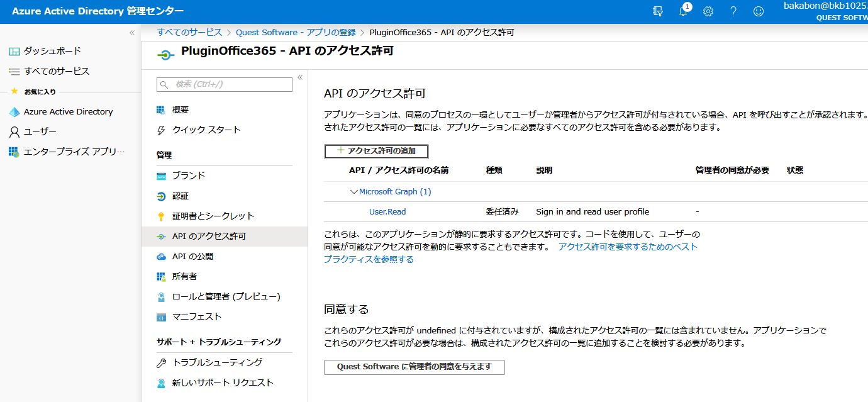Go to Quest Software - アプリの登録 breadcrumb

pyautogui.click(x=296, y=32)
